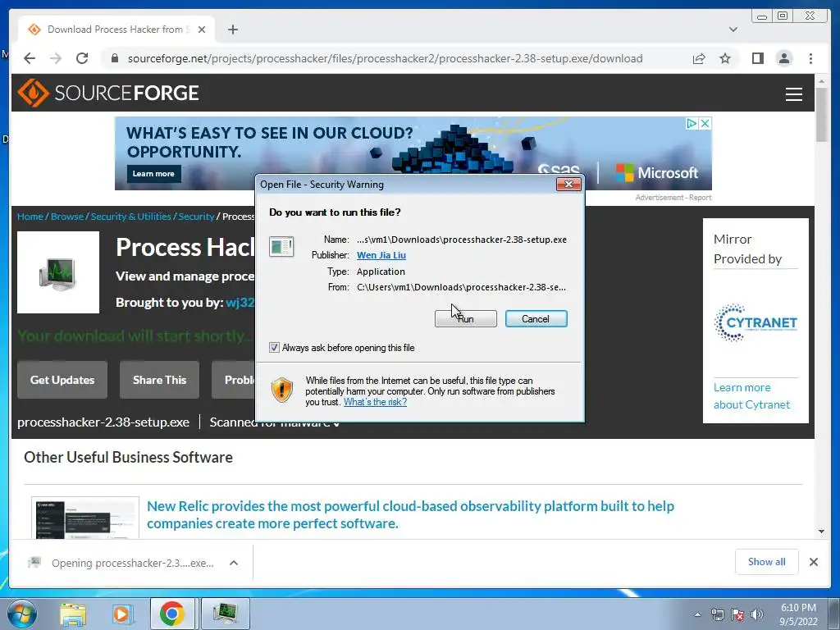Expand Chrome tab search chevron

pyautogui.click(x=733, y=30)
